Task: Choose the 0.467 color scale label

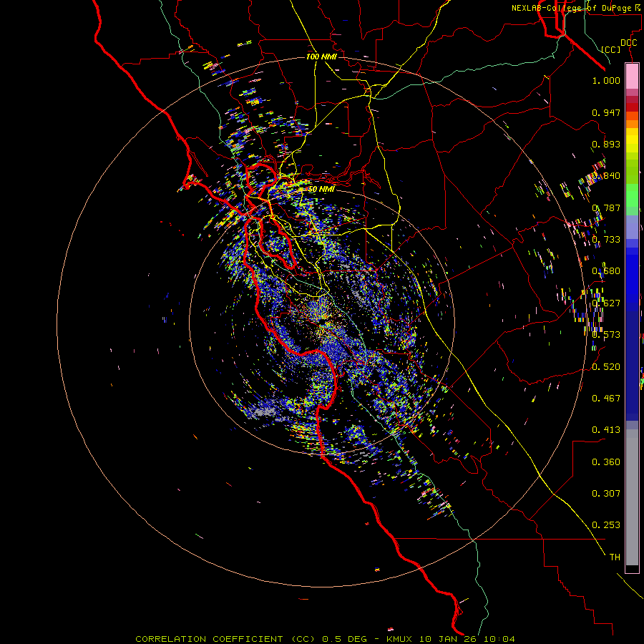Action: tap(606, 399)
